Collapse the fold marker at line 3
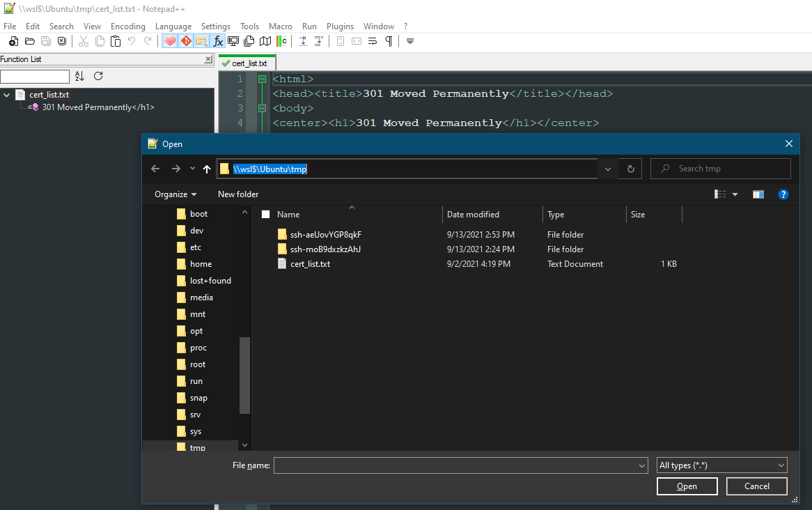 point(262,108)
